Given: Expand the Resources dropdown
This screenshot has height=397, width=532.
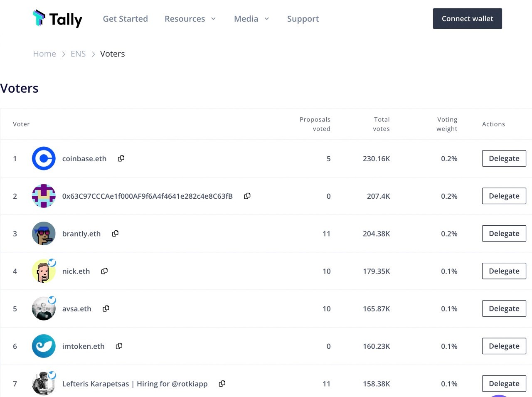Looking at the screenshot, I should point(190,19).
